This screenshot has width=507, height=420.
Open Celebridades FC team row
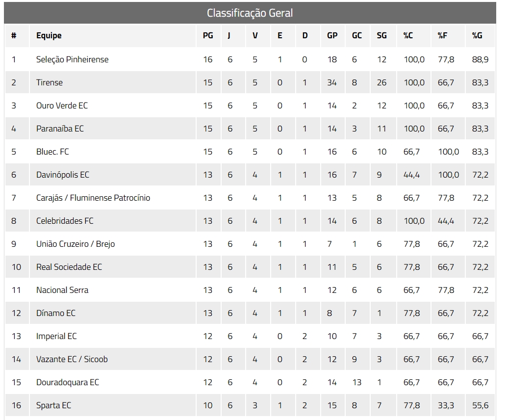[x=250, y=221]
